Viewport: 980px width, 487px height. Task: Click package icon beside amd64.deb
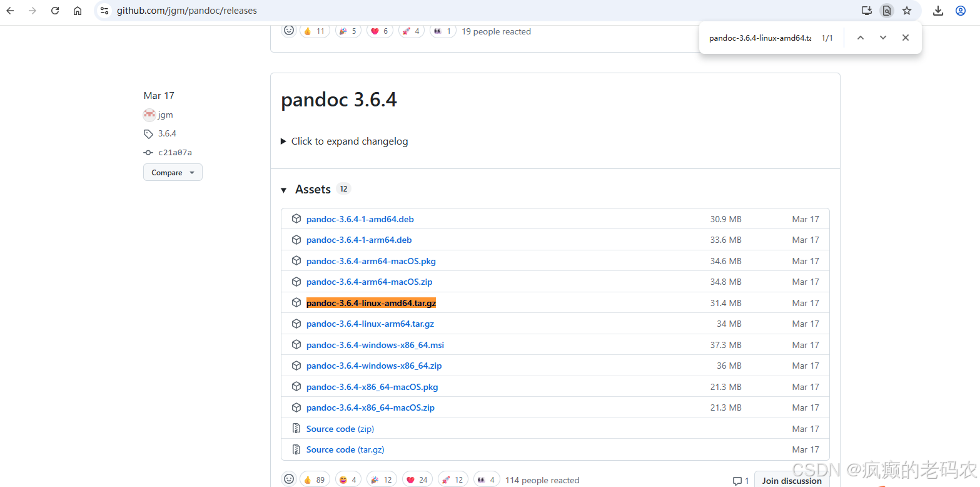click(x=296, y=218)
